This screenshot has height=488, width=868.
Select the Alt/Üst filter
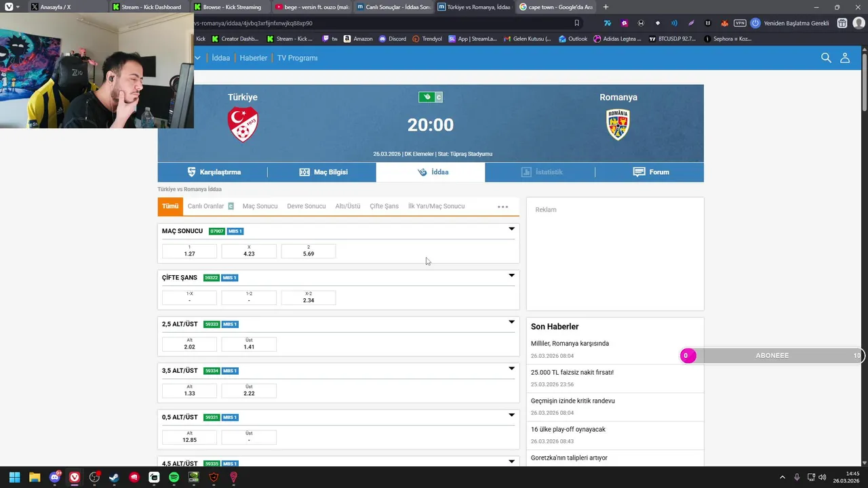(348, 206)
